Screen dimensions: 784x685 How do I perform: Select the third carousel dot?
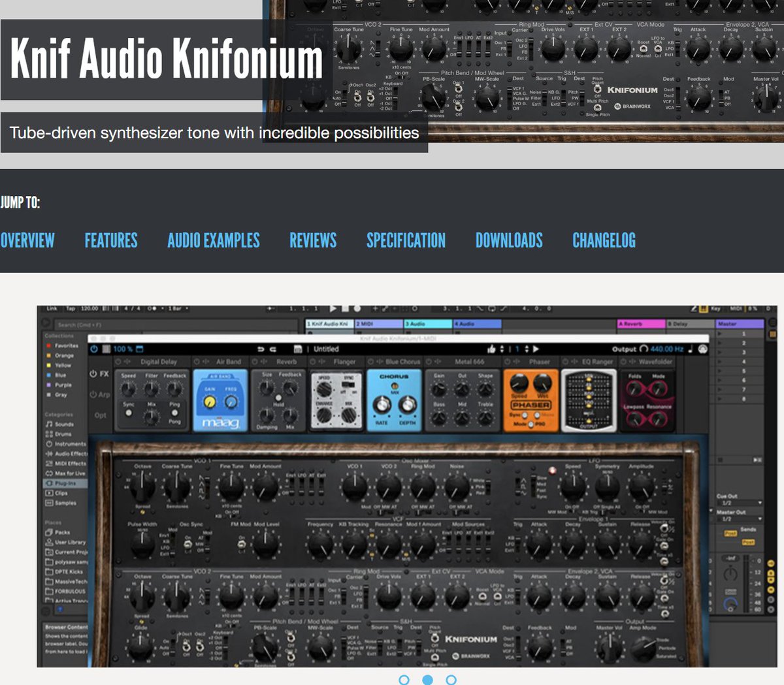tap(451, 680)
